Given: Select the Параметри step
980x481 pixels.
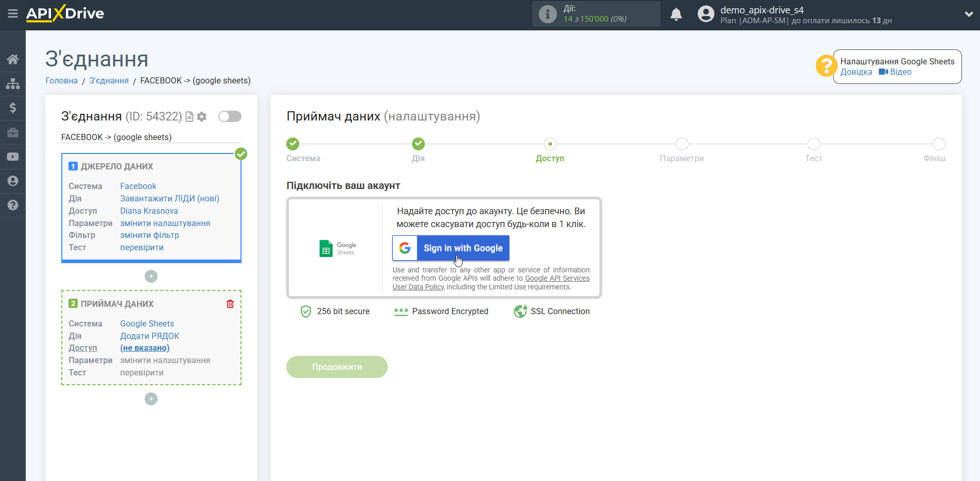Looking at the screenshot, I should pos(682,144).
